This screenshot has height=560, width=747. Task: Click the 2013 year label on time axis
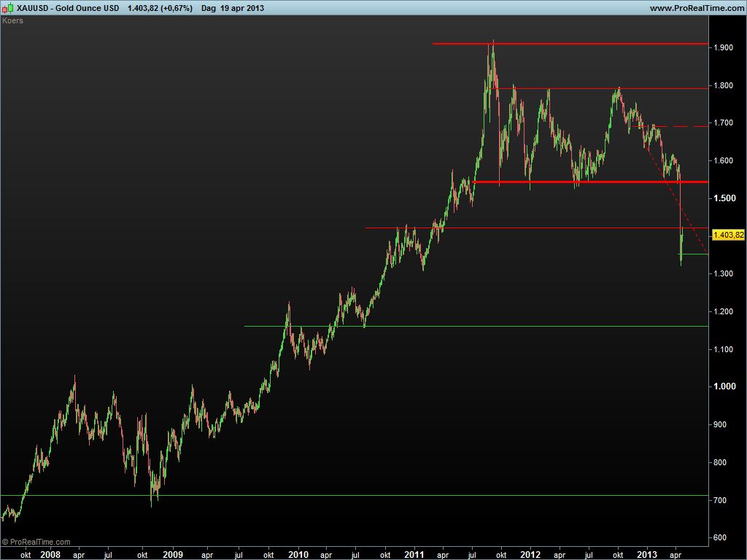[648, 553]
